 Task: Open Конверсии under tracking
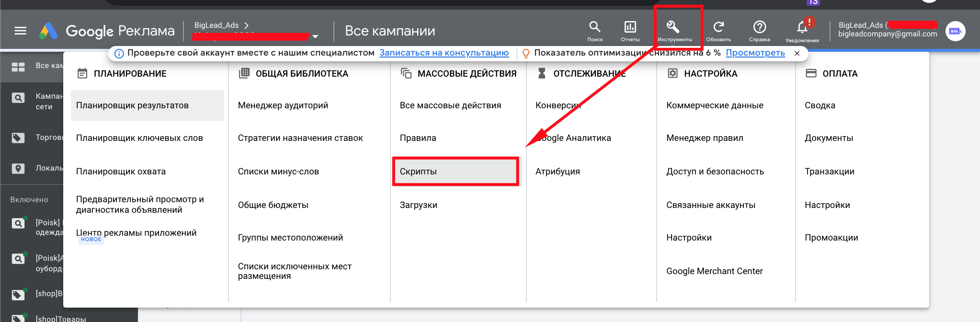558,105
